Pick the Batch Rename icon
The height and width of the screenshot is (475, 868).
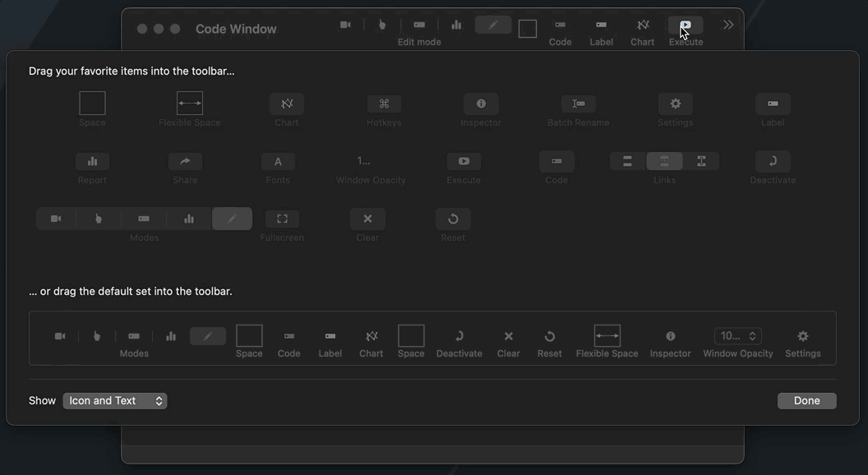(x=579, y=104)
